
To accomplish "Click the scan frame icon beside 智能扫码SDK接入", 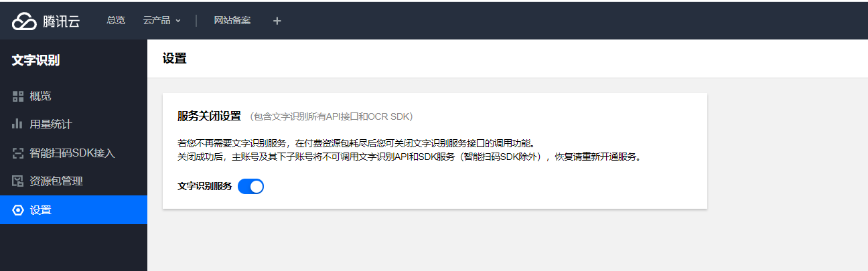I will (x=18, y=153).
